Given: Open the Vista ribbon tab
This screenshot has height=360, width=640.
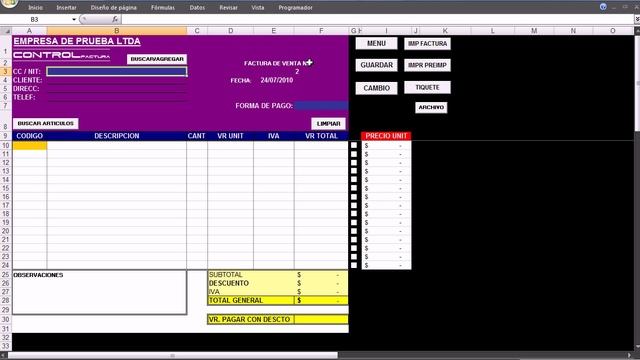Looking at the screenshot, I should (x=258, y=7).
